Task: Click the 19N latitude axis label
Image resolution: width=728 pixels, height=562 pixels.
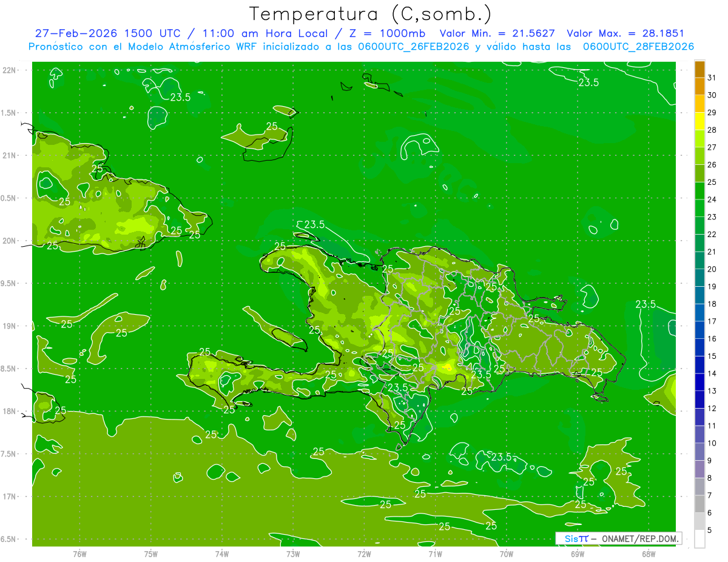Action: [x=10, y=326]
